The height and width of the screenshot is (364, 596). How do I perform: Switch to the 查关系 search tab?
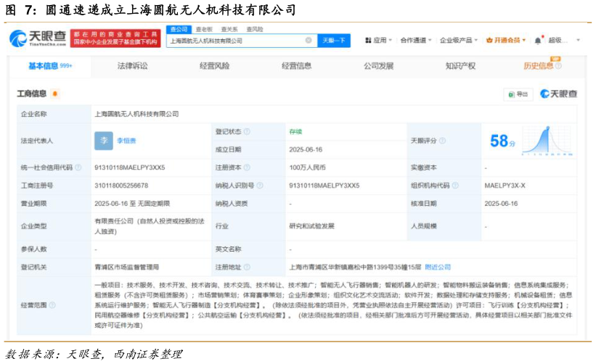(x=229, y=29)
